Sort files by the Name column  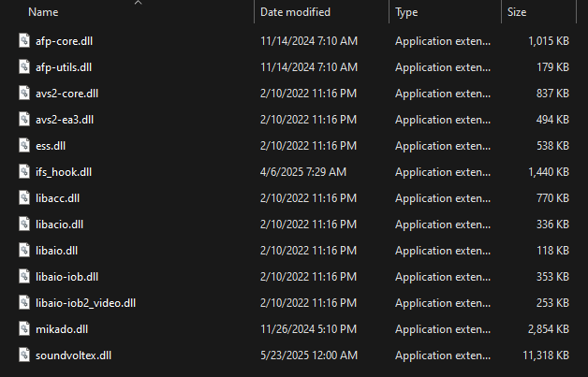click(43, 13)
